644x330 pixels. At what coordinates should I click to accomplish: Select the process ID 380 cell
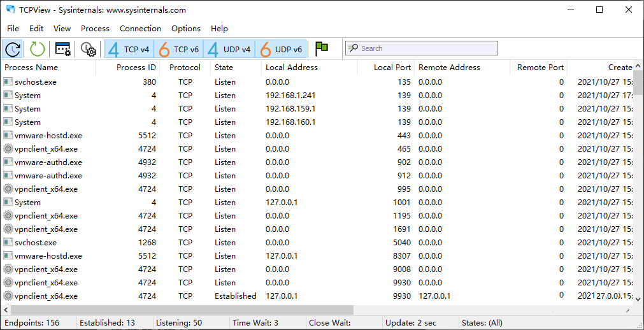click(150, 82)
